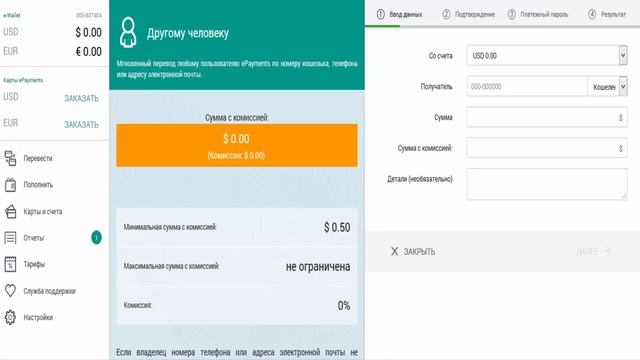This screenshot has height=360, width=640.
Task: Click the Карты и счета icon
Action: 10,211
